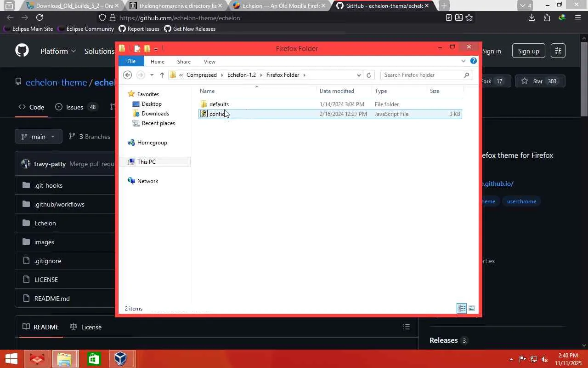Bookmark this page with the star icon
The height and width of the screenshot is (368, 588).
click(x=469, y=17)
